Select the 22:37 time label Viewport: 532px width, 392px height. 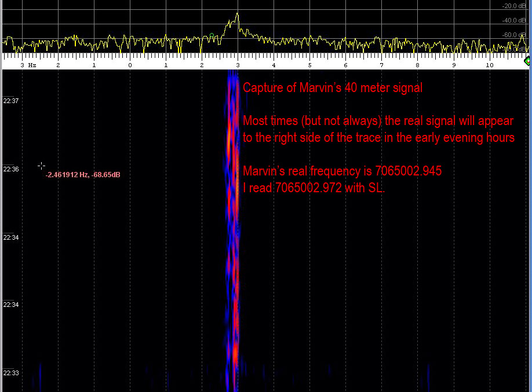(x=11, y=101)
